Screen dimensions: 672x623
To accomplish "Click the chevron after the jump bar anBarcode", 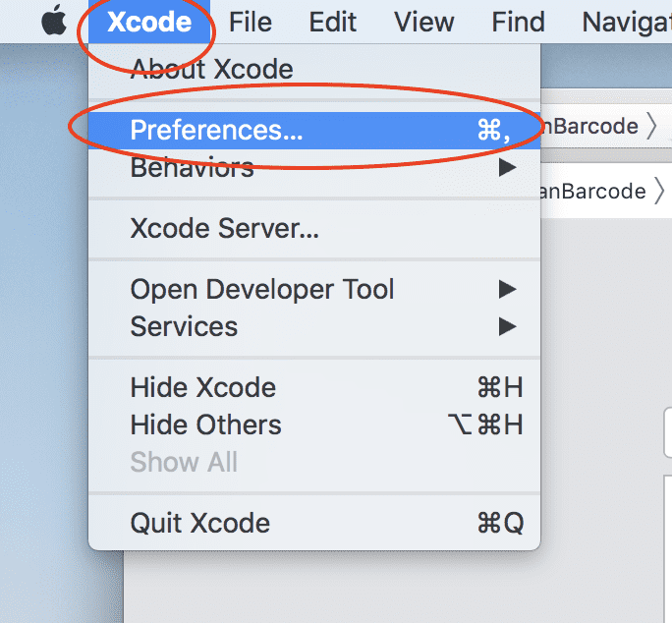I will pyautogui.click(x=658, y=191).
